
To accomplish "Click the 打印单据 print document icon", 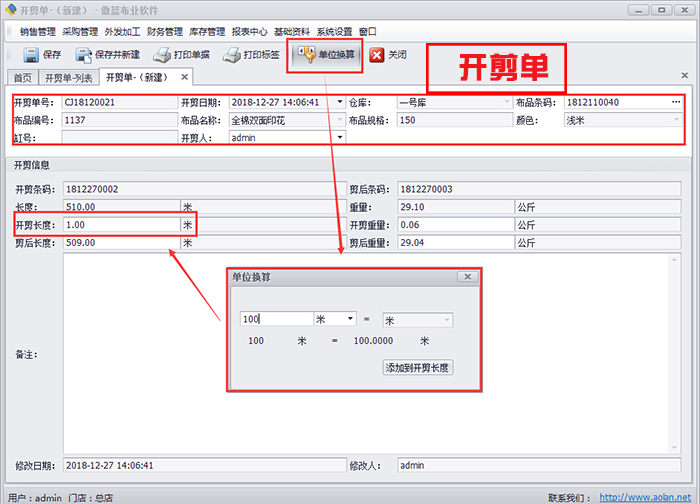I will pyautogui.click(x=164, y=55).
